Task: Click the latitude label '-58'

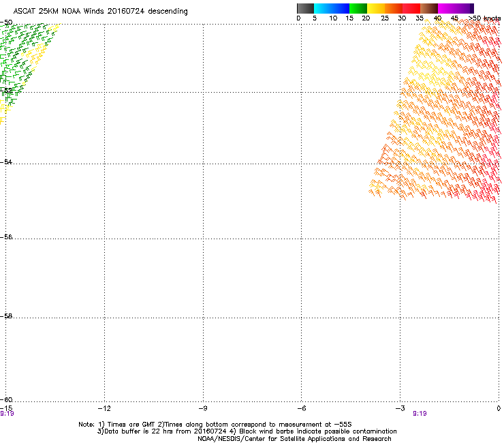Action: pos(6,316)
